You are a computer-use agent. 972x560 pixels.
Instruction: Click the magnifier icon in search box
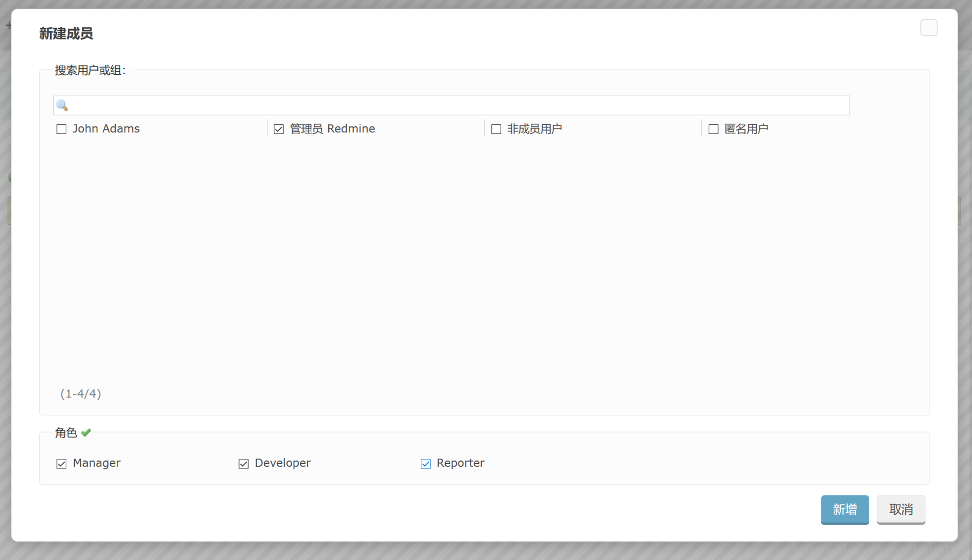(x=62, y=105)
